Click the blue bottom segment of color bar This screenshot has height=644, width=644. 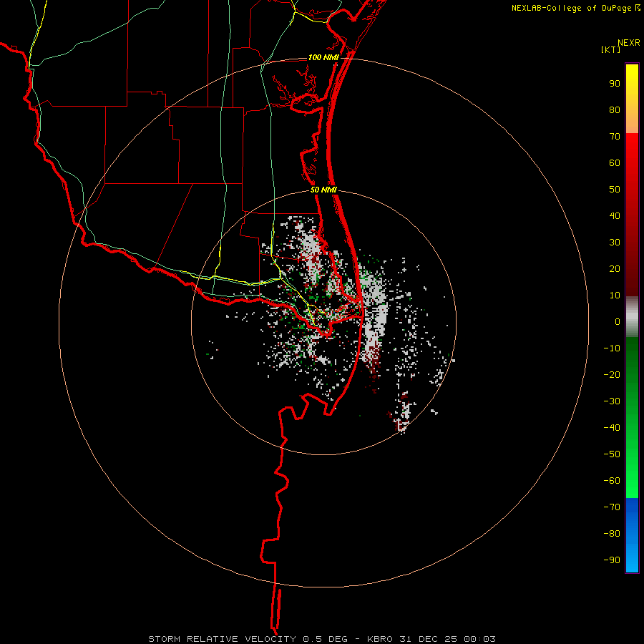click(632, 535)
